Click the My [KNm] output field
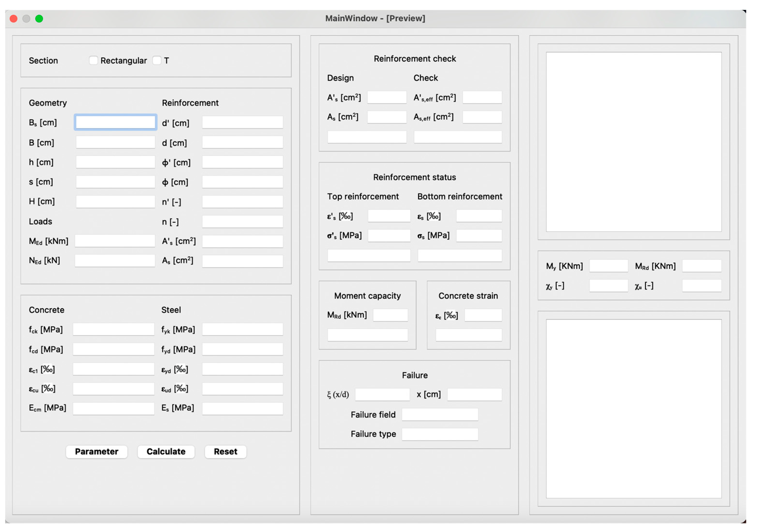This screenshot has height=532, width=757. click(x=609, y=266)
